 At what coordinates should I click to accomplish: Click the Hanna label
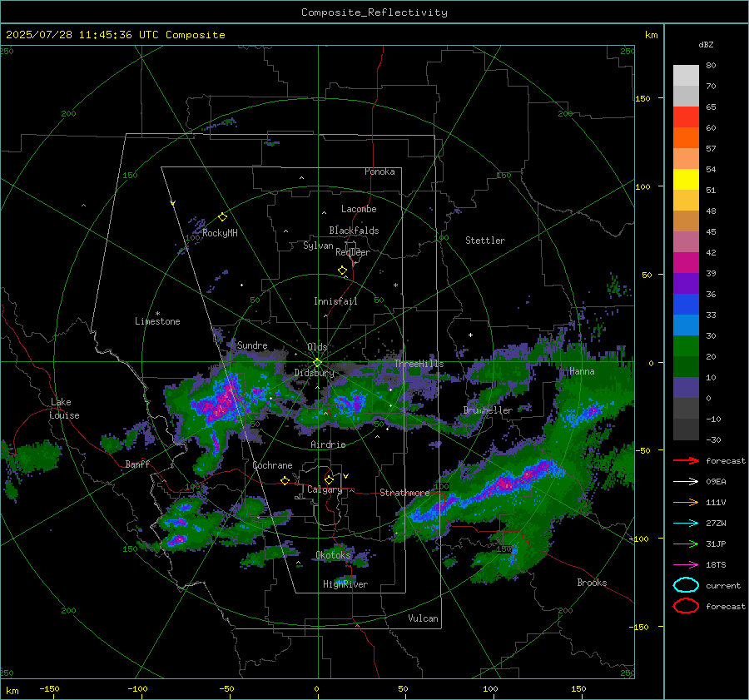582,371
